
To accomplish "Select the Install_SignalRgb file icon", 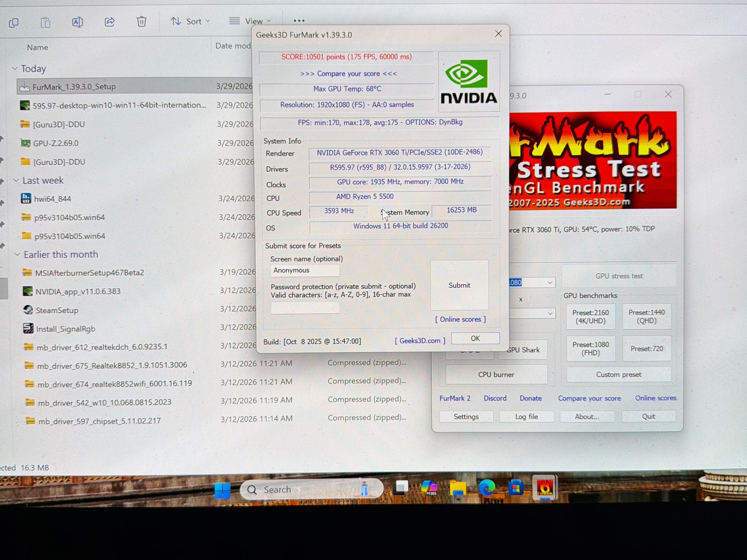I will coord(28,328).
